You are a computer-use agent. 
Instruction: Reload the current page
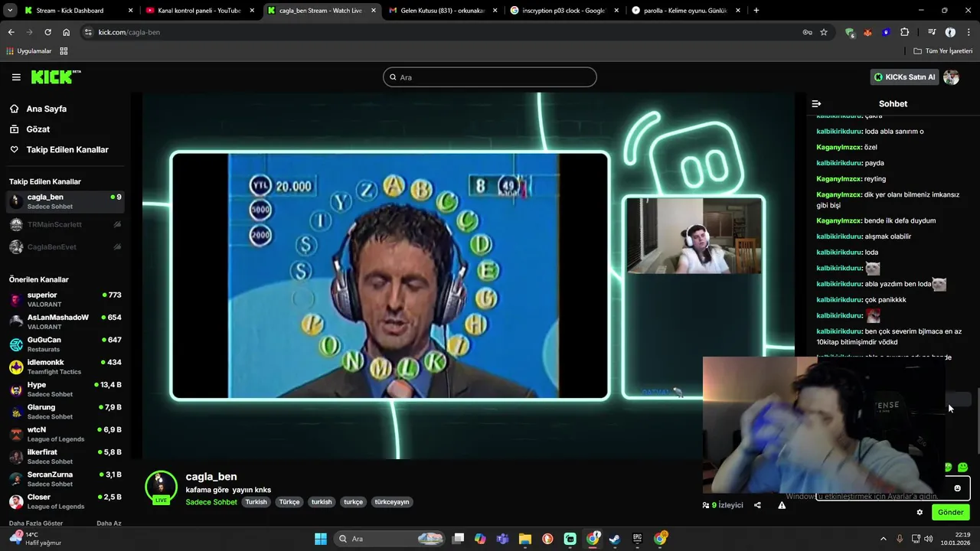(x=47, y=32)
